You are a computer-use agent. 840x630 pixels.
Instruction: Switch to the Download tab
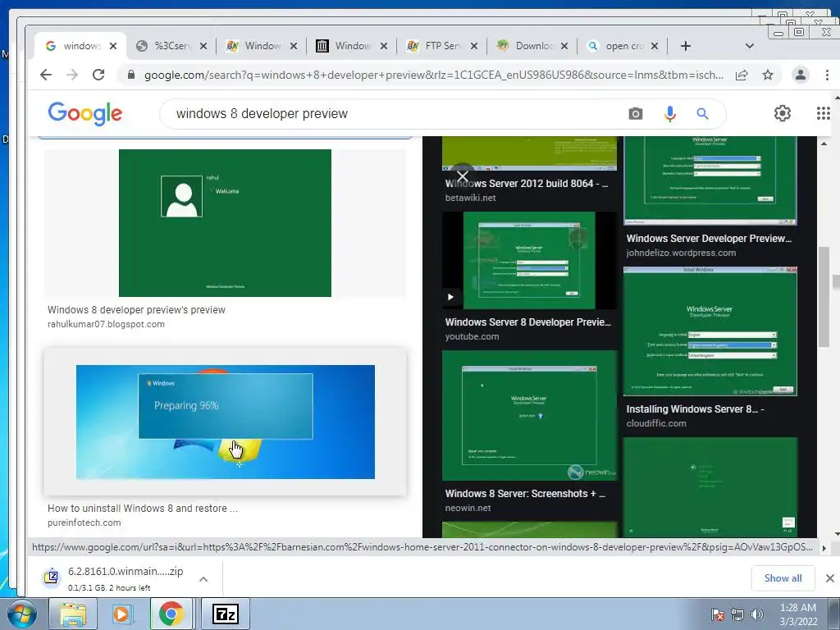coord(532,46)
